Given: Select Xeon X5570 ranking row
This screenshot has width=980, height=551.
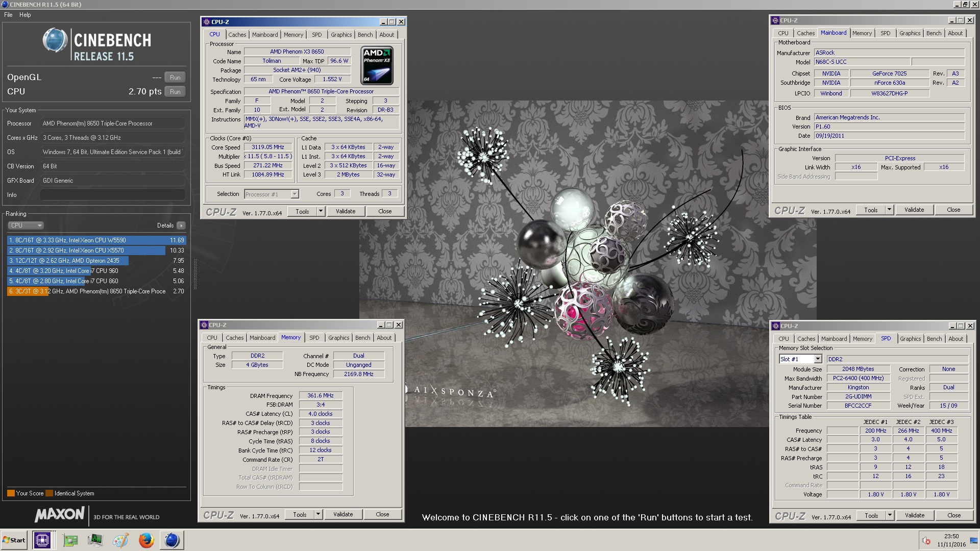Looking at the screenshot, I should 96,251.
